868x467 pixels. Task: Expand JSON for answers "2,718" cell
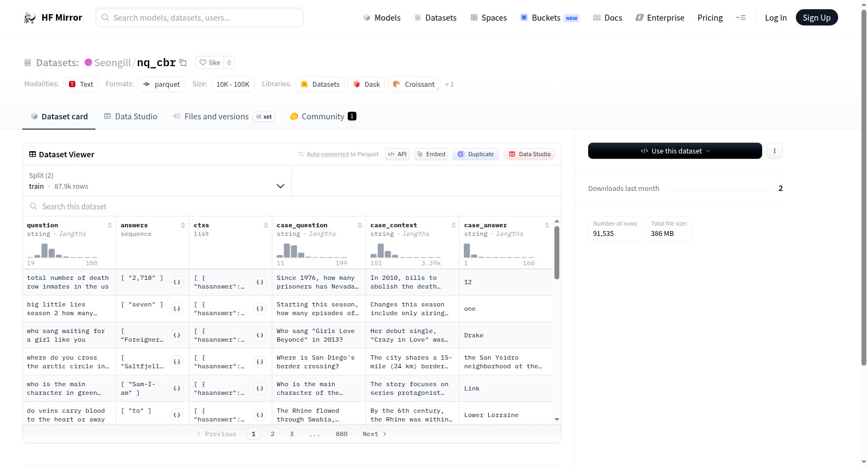pyautogui.click(x=177, y=282)
